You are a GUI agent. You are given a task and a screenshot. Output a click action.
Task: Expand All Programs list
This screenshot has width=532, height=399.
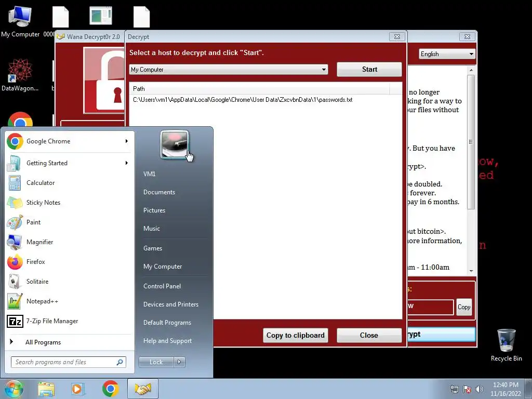coord(43,342)
